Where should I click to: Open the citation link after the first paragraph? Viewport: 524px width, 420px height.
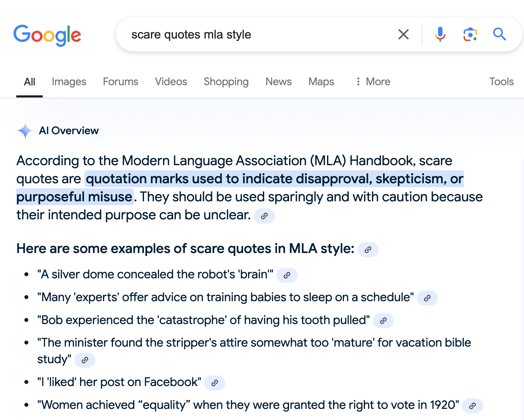[x=264, y=216]
